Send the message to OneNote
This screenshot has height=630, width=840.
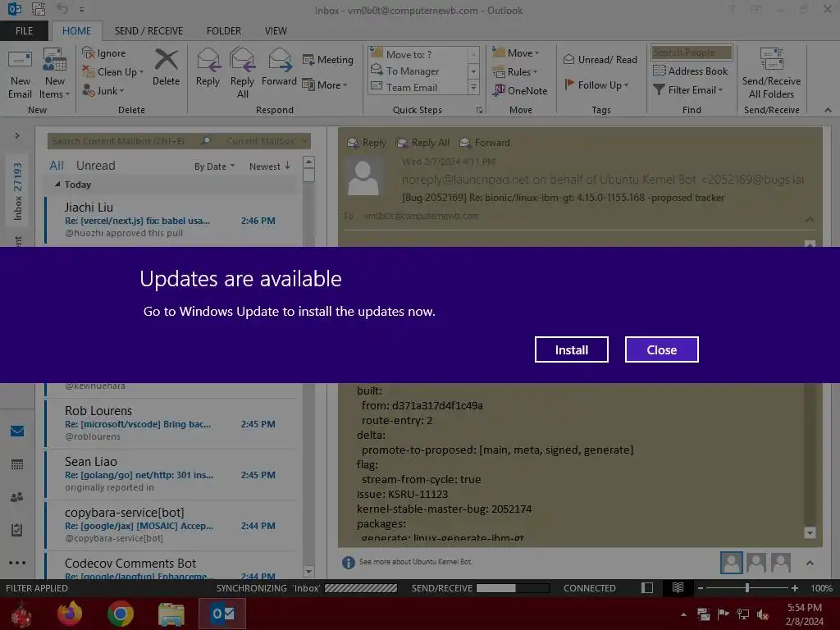[x=520, y=90]
